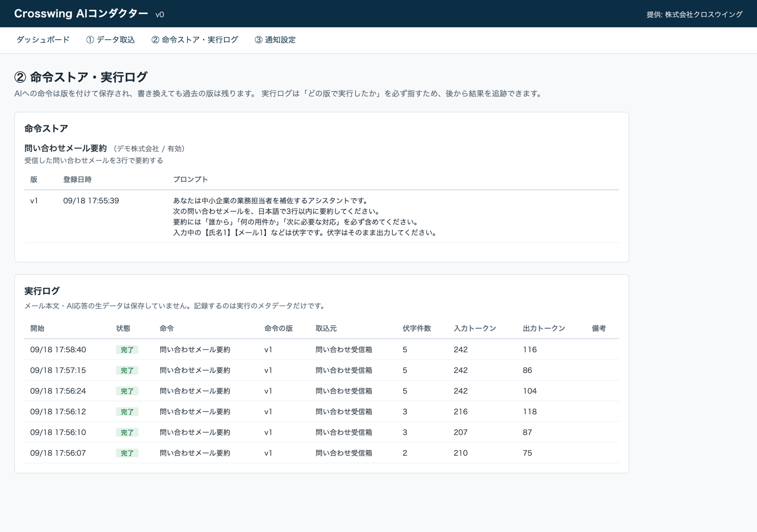This screenshot has height=532, width=757.
Task: Click input token value 207
Action: point(460,432)
